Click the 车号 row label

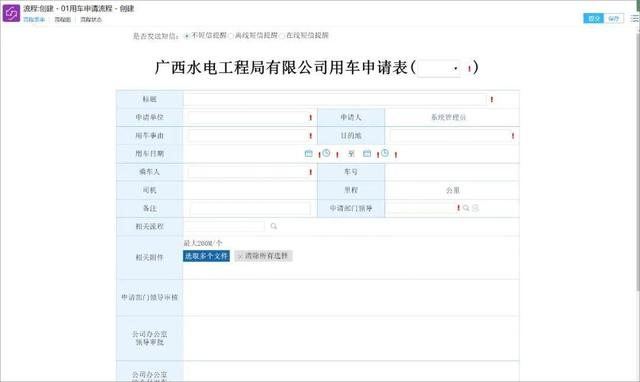[x=351, y=172]
